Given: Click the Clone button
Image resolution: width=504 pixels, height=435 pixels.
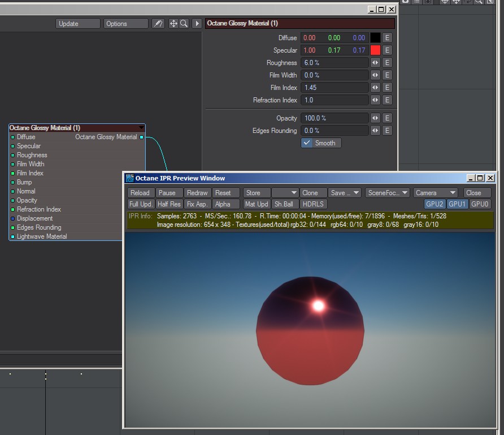Looking at the screenshot, I should [x=313, y=193].
